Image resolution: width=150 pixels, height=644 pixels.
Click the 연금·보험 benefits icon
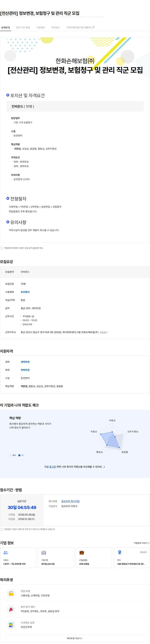[11, 593]
